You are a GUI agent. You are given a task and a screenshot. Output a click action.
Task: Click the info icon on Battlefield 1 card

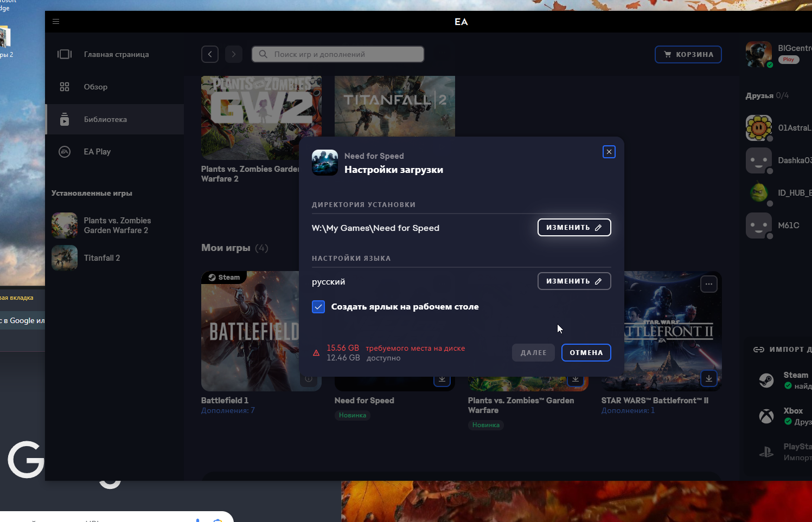point(309,379)
